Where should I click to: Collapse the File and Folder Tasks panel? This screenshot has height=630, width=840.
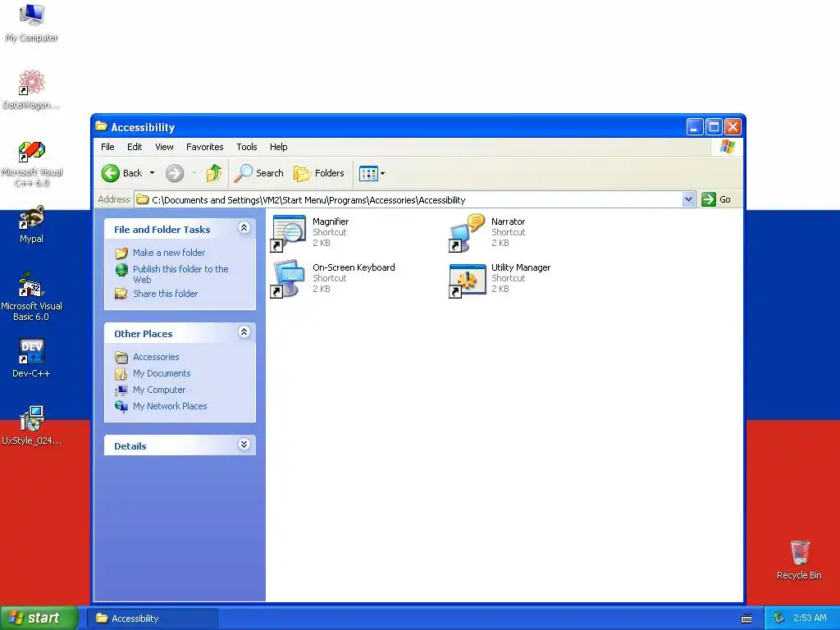244,228
